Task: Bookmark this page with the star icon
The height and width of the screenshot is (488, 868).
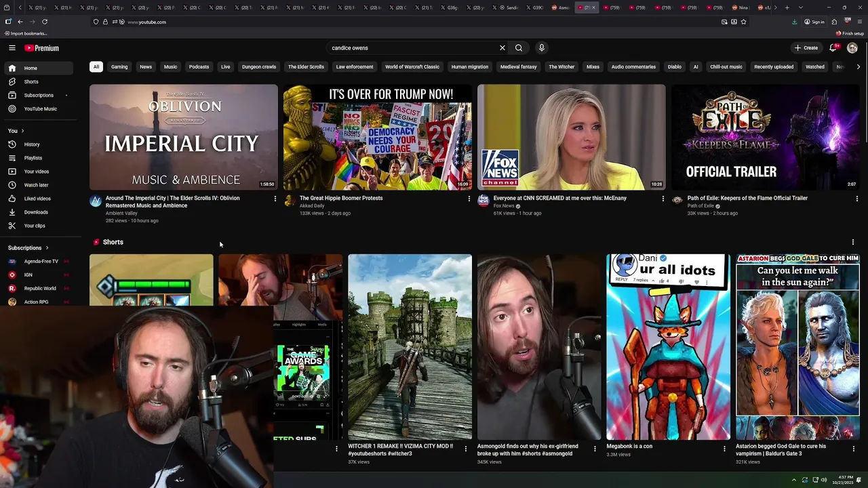Action: [744, 22]
